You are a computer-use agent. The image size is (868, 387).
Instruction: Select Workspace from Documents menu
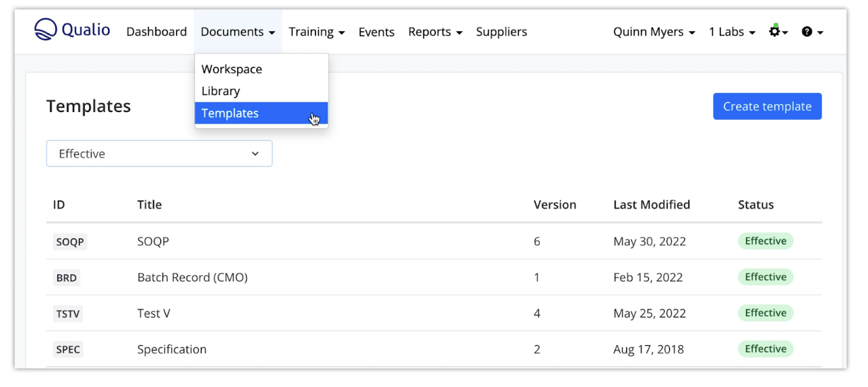click(x=232, y=69)
